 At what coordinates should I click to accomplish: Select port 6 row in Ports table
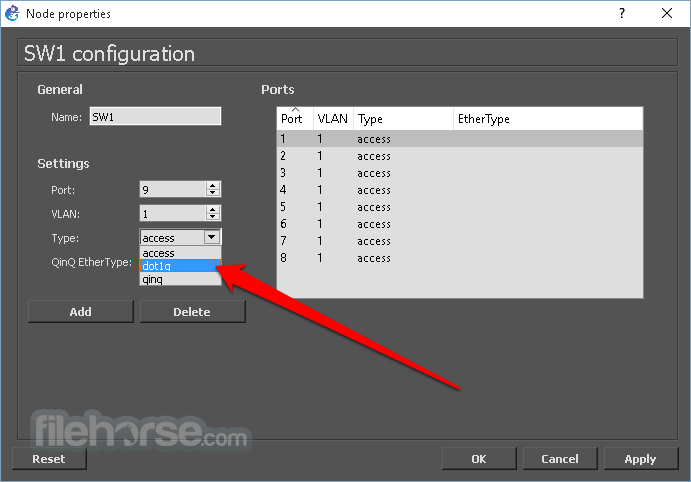(x=460, y=224)
